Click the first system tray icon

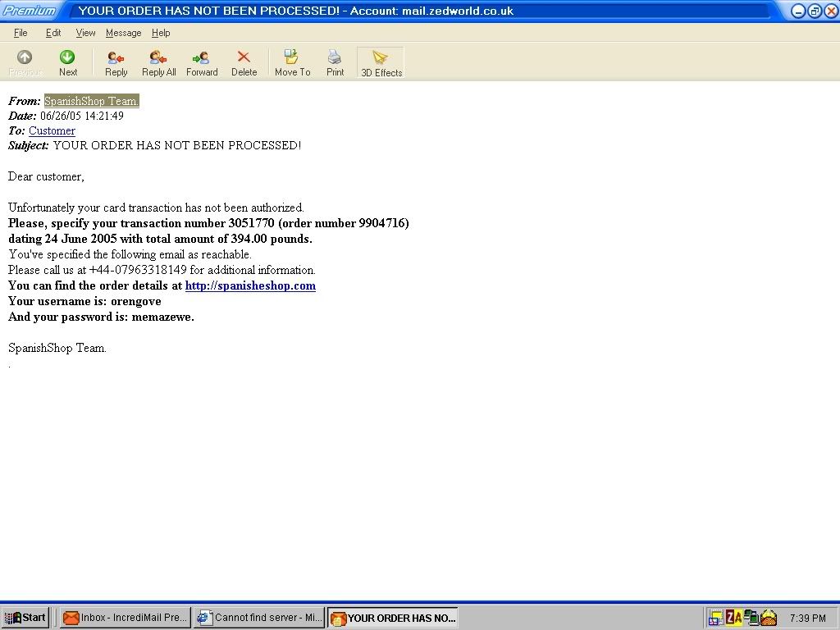click(x=715, y=618)
